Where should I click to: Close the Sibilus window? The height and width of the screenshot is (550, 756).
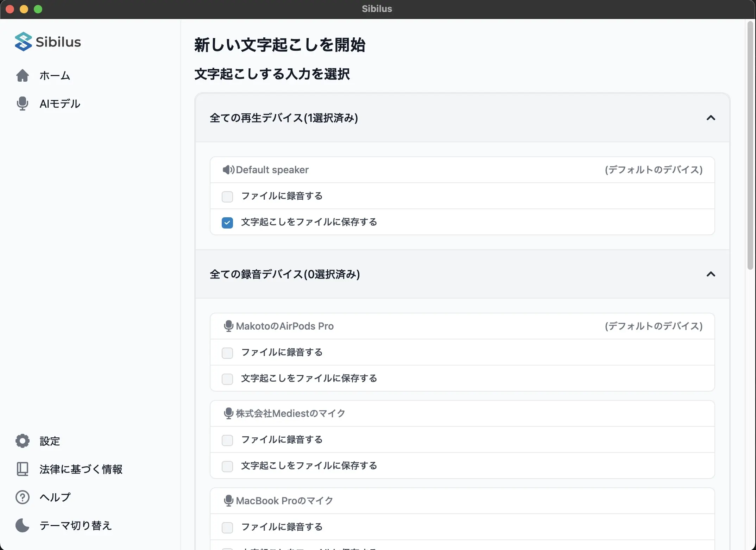pyautogui.click(x=10, y=9)
